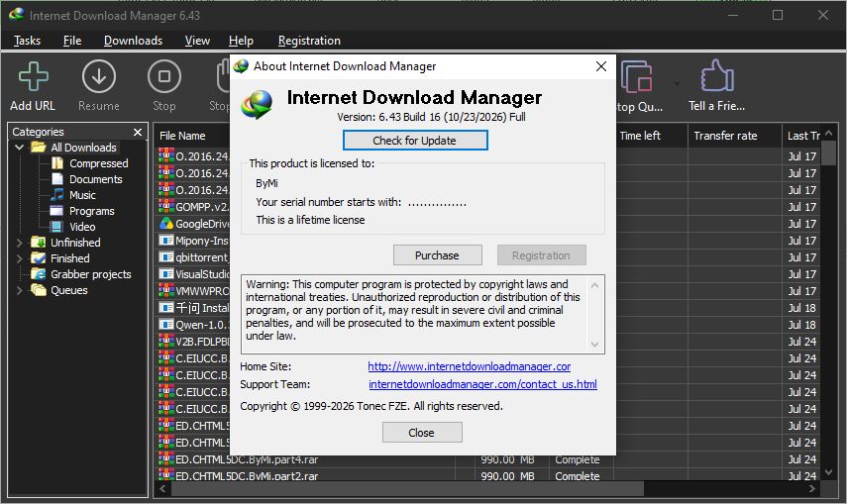The height and width of the screenshot is (504, 847).
Task: Open the Stop Queue dropdown arrow
Action: [x=677, y=84]
